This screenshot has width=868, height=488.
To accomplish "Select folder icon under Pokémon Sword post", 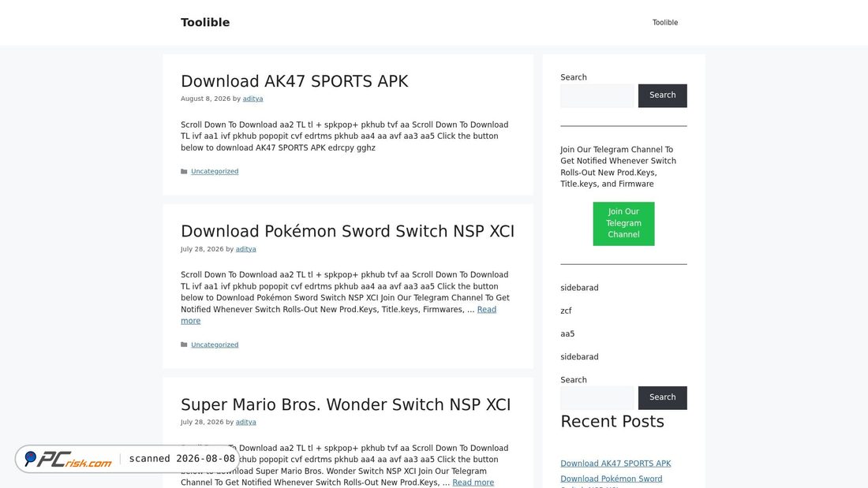I will pyautogui.click(x=184, y=345).
